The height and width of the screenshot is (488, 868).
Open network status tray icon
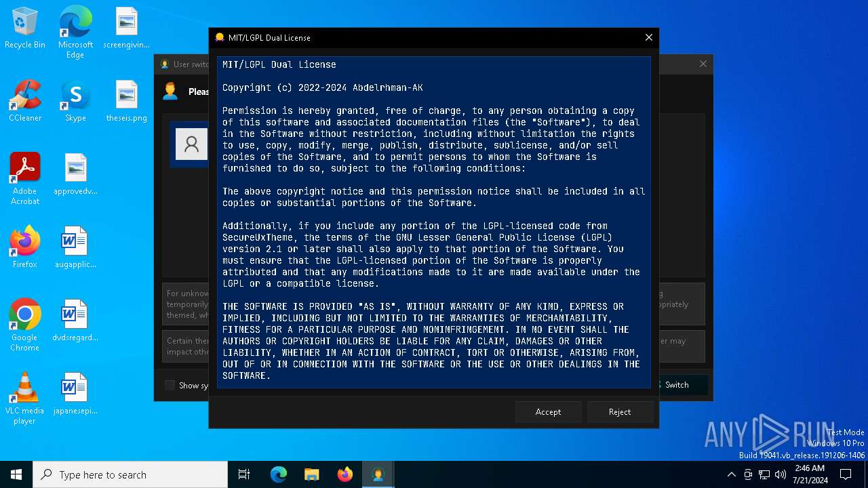point(764,474)
